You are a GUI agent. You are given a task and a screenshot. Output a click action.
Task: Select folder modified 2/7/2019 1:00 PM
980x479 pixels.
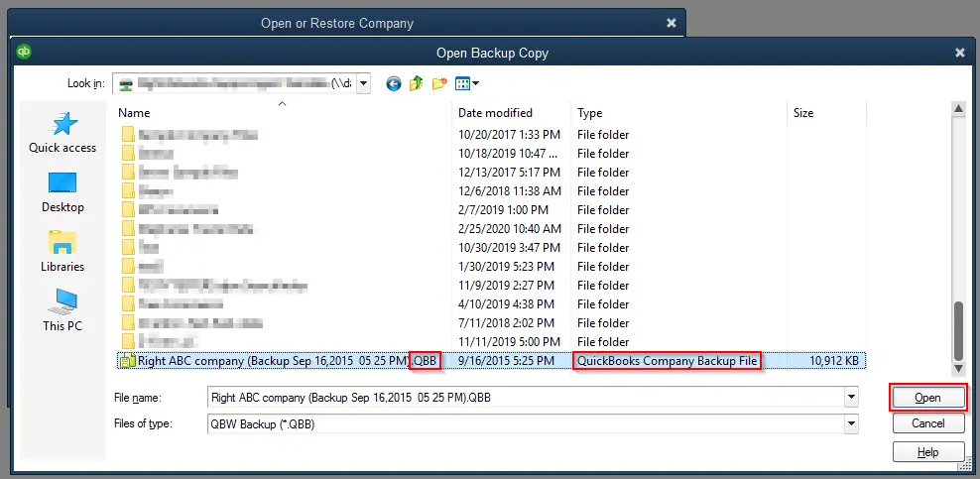click(491, 210)
